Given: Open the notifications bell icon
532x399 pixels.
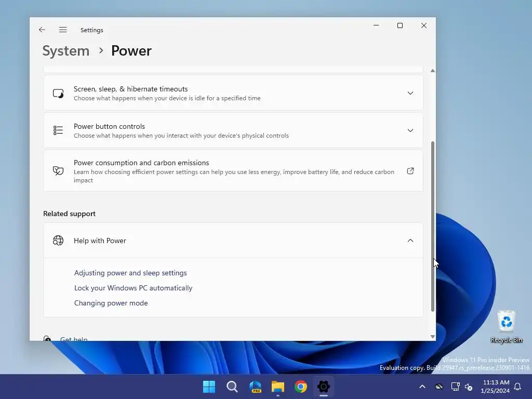Looking at the screenshot, I should click(x=518, y=387).
